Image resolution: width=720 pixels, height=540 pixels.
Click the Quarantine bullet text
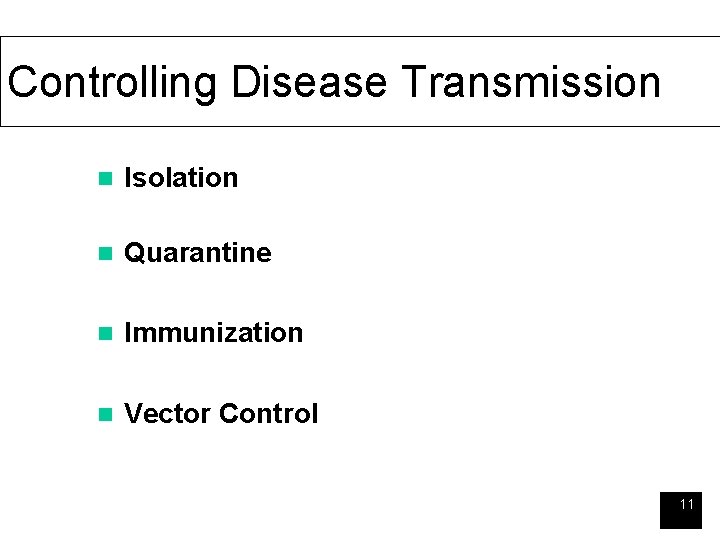[x=197, y=253]
